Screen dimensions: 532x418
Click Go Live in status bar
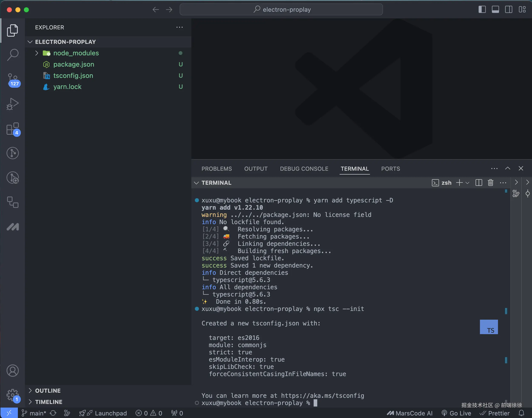click(x=457, y=413)
